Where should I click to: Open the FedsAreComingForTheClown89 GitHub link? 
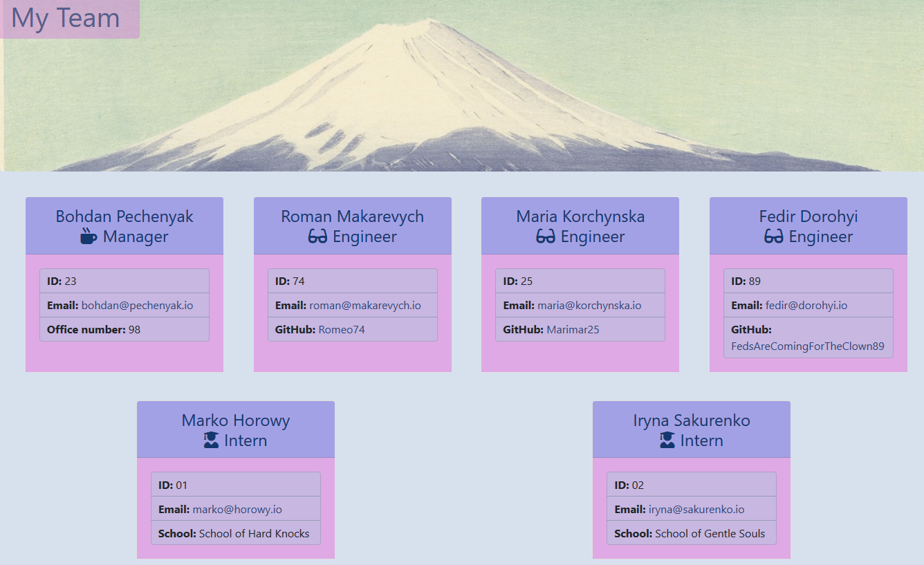pos(808,346)
